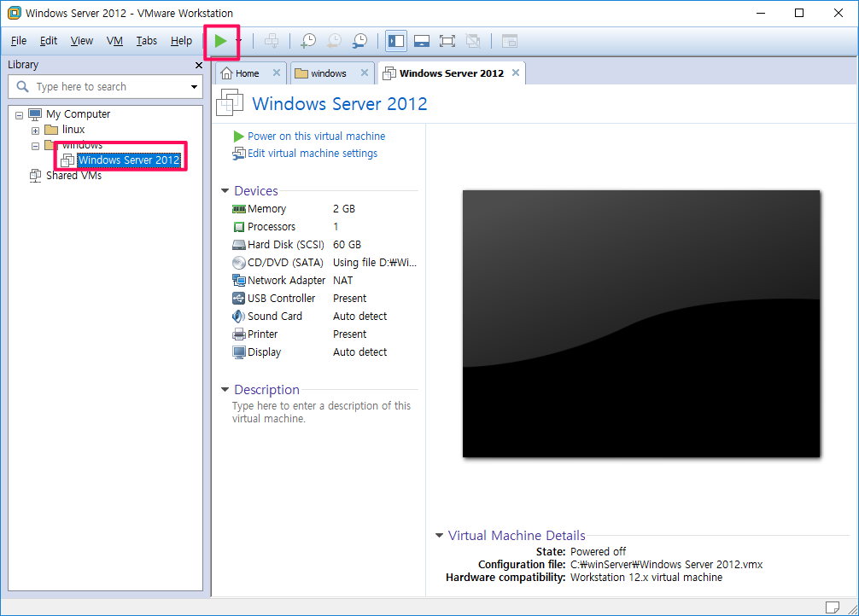Click the revert to snapshot icon
This screenshot has height=616, width=859.
(334, 41)
